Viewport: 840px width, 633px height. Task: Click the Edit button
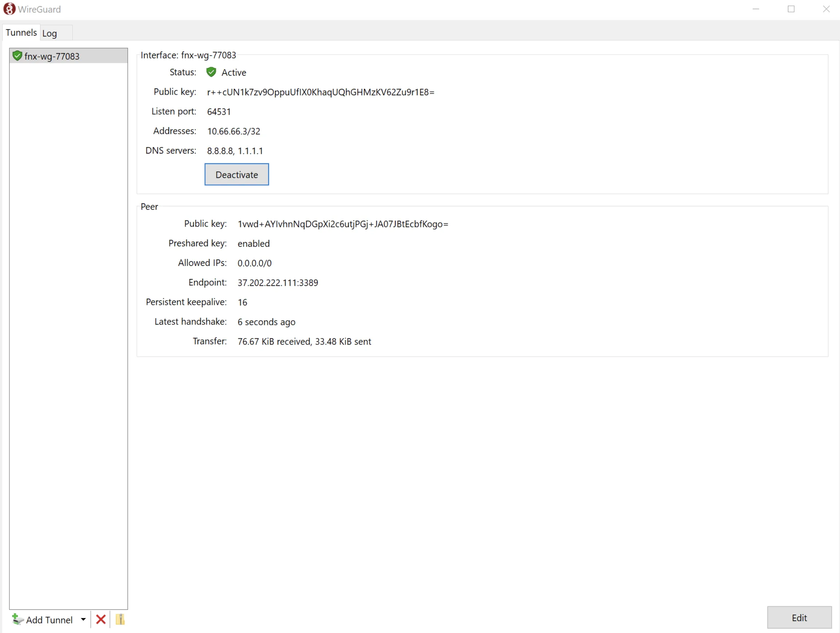point(799,618)
